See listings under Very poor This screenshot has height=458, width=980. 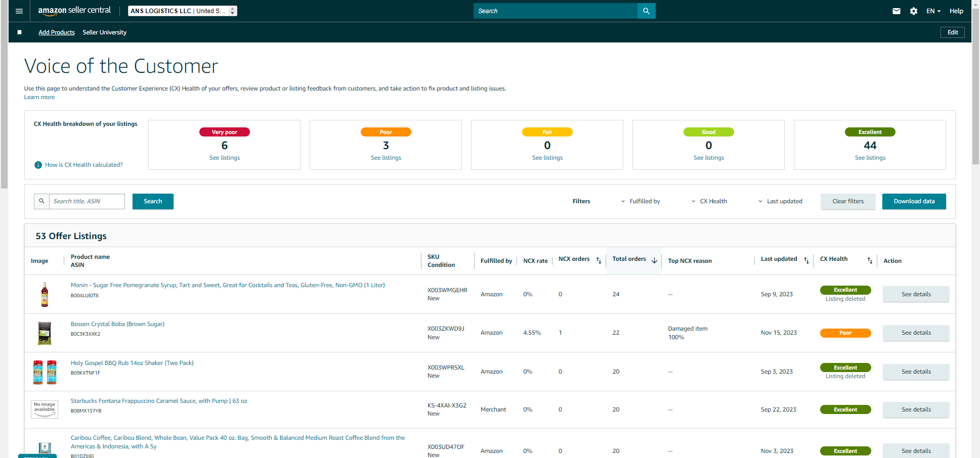(x=225, y=158)
